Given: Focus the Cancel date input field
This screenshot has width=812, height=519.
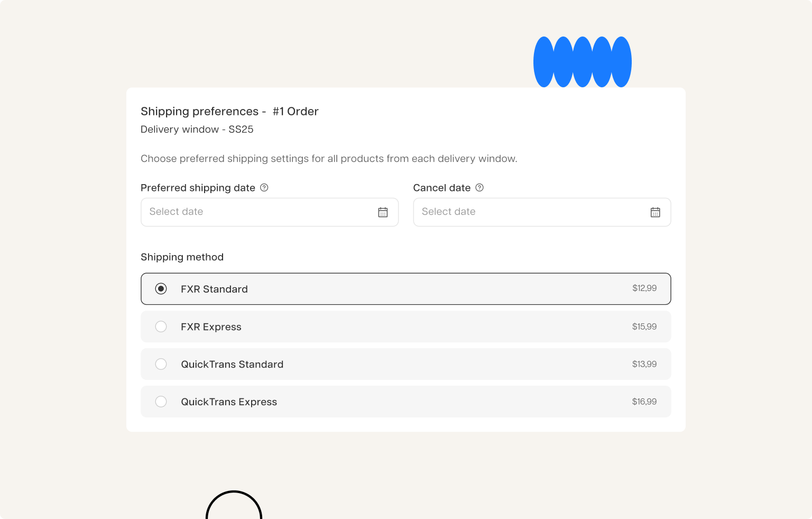Looking at the screenshot, I should tap(531, 212).
